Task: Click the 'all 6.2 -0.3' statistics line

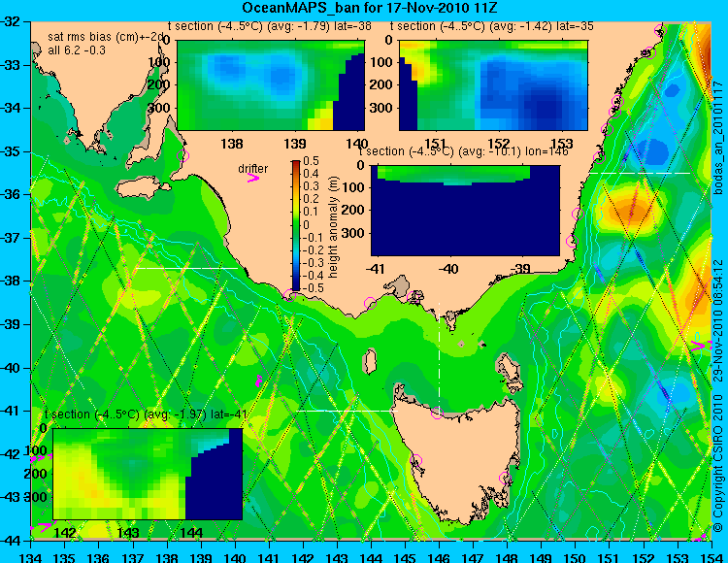Action: coord(77,50)
